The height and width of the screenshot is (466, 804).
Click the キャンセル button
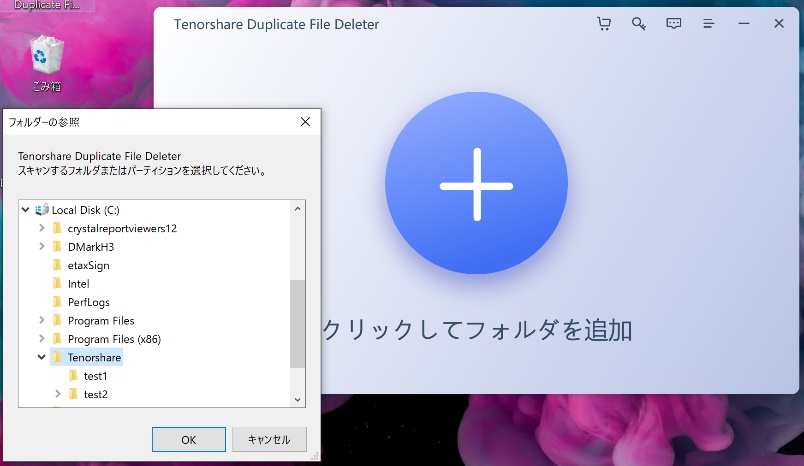click(269, 439)
